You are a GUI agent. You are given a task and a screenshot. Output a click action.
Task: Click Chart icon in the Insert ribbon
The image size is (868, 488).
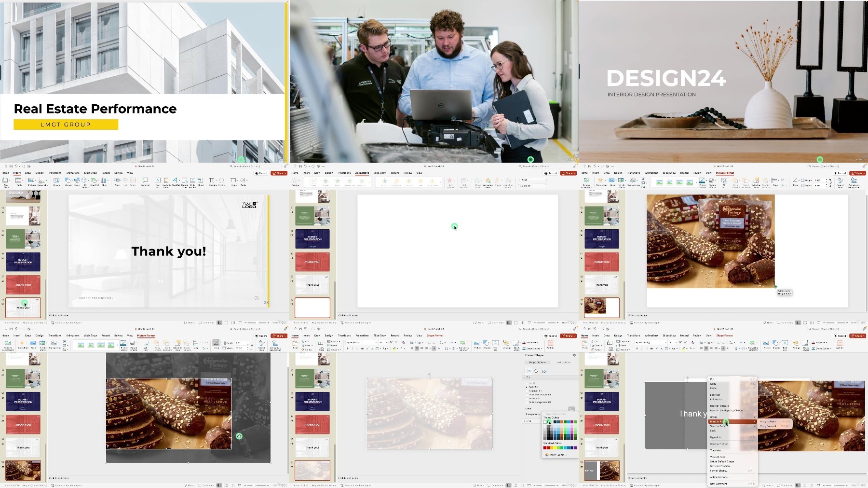tap(104, 182)
